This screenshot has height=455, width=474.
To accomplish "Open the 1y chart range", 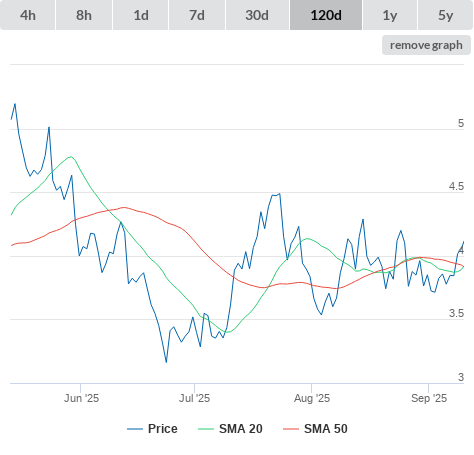I will tap(390, 15).
